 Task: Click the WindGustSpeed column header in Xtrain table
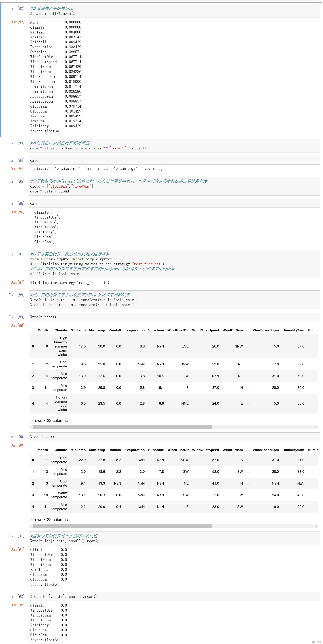point(206,330)
